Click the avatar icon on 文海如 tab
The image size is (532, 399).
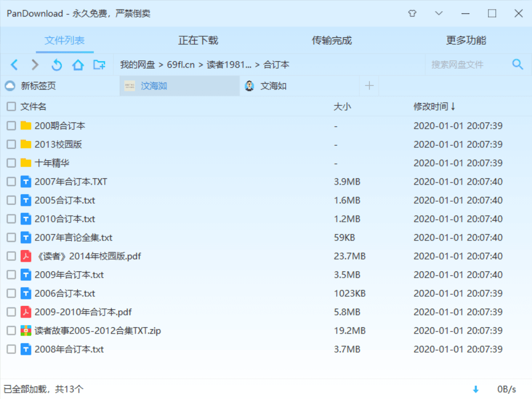(250, 86)
